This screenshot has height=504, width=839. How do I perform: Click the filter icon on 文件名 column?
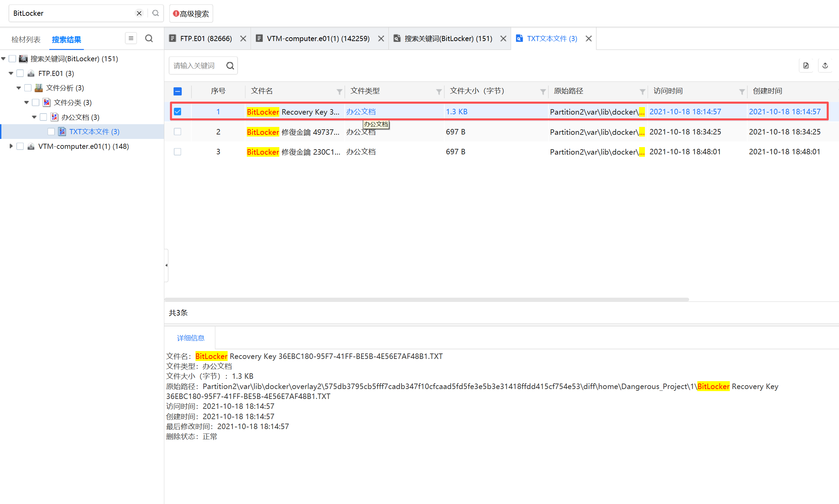pyautogui.click(x=339, y=91)
